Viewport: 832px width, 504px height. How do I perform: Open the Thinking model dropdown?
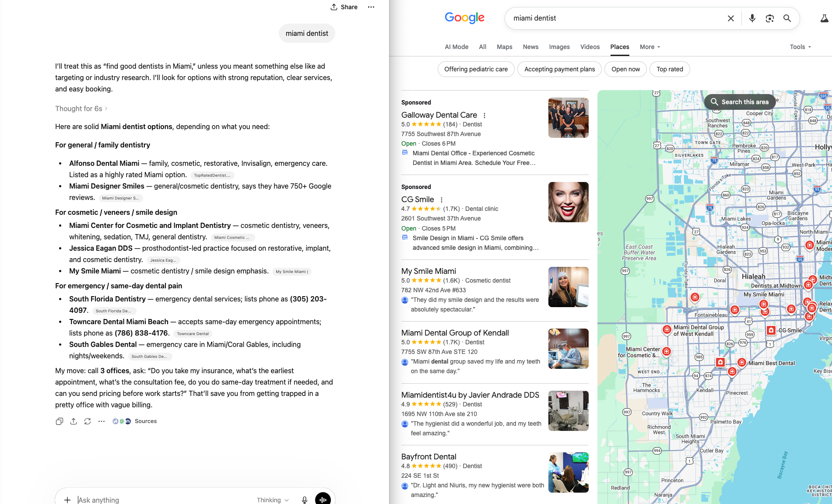273,500
